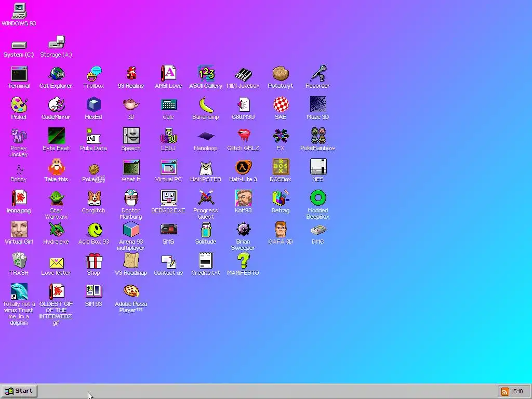Open Trollbox chat icon

(94, 74)
